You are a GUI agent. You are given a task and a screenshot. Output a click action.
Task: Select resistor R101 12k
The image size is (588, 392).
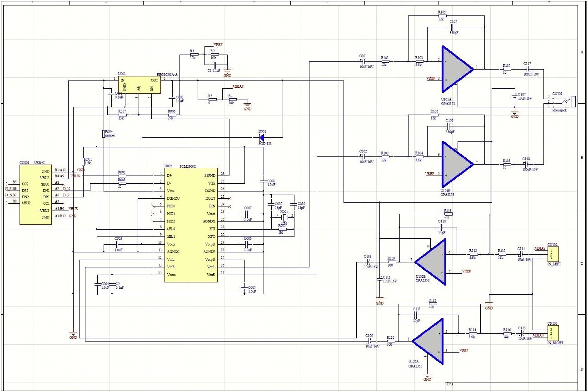385,61
